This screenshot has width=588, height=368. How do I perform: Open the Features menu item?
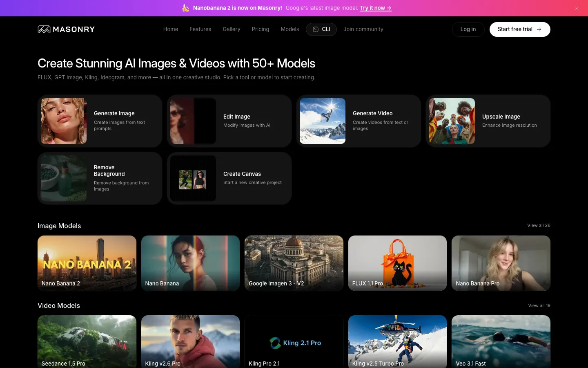200,29
